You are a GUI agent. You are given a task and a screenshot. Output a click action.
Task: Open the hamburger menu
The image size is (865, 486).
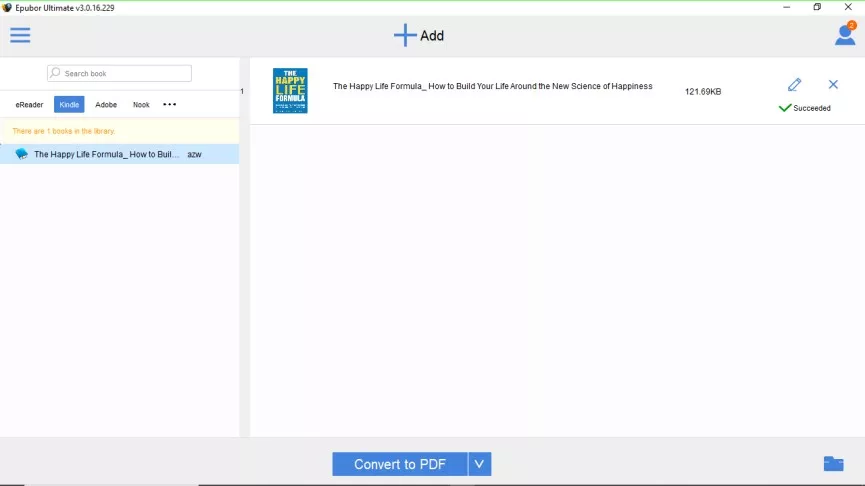pyautogui.click(x=20, y=36)
